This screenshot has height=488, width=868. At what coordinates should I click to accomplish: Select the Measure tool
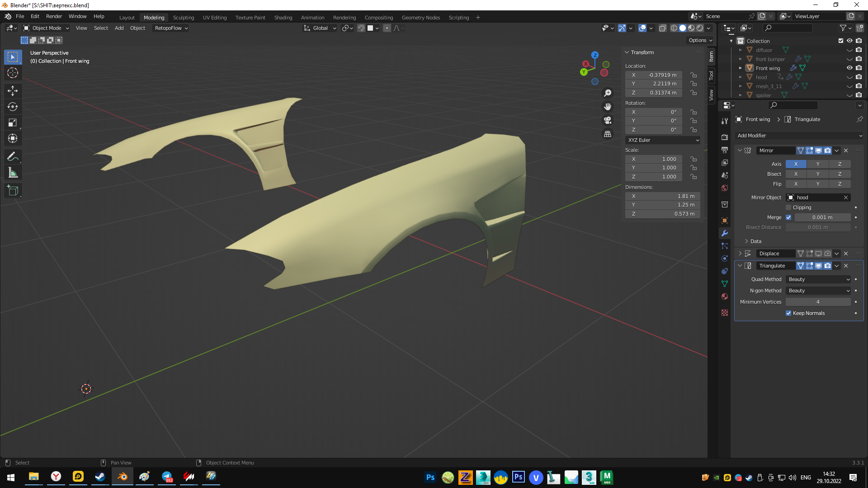[13, 173]
